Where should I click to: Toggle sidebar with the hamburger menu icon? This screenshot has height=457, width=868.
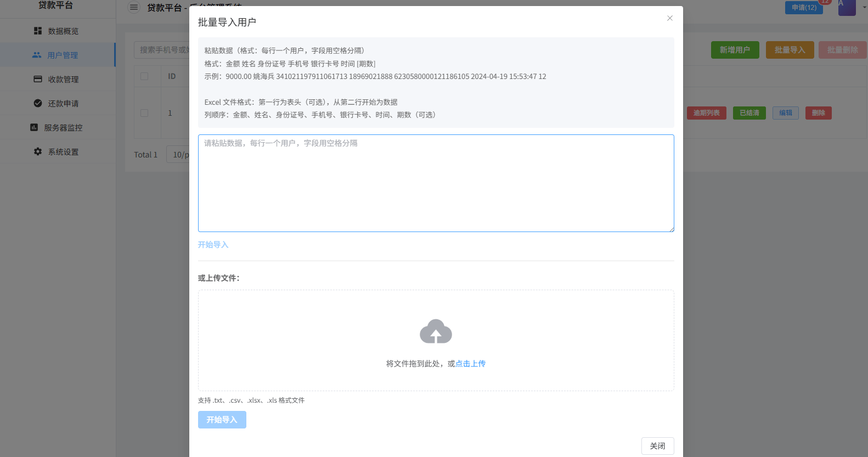pyautogui.click(x=134, y=8)
